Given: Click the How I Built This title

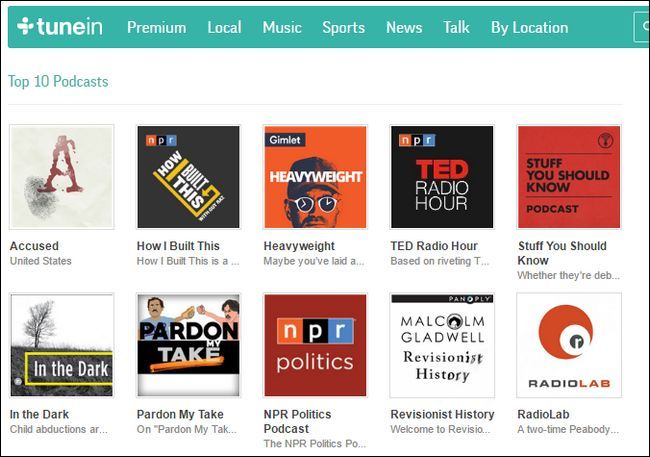Looking at the screenshot, I should (x=178, y=246).
